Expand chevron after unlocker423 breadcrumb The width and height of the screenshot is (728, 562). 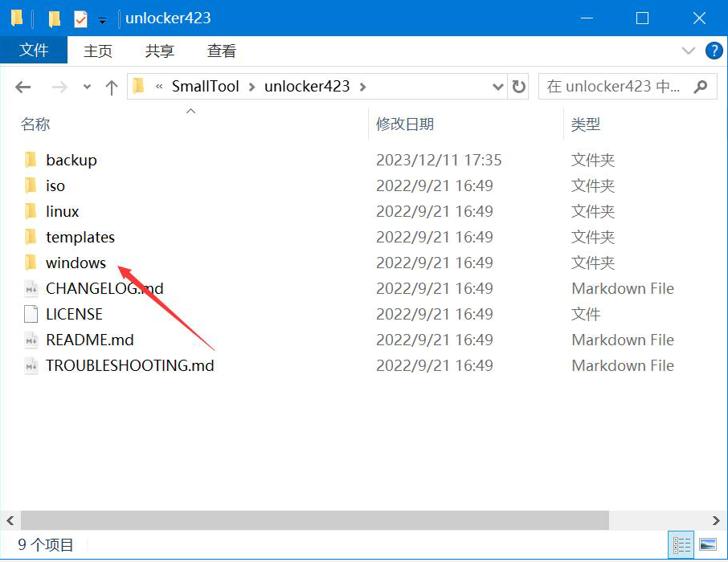362,87
